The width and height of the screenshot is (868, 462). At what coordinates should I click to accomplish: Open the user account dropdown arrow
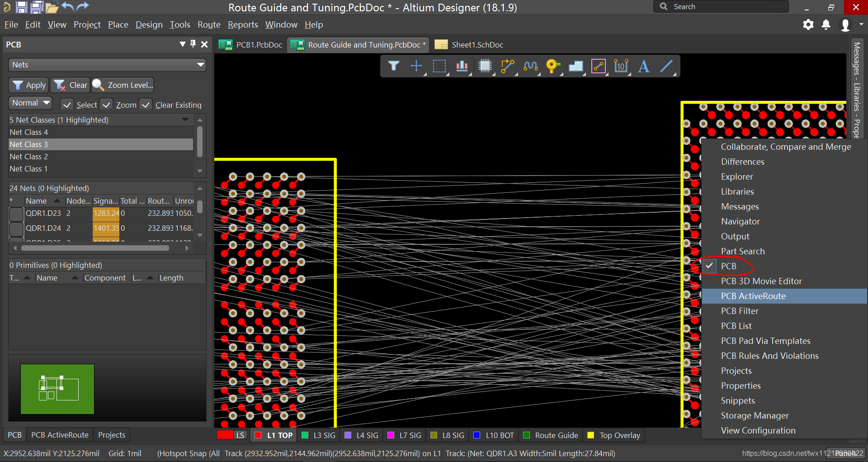(861, 24)
